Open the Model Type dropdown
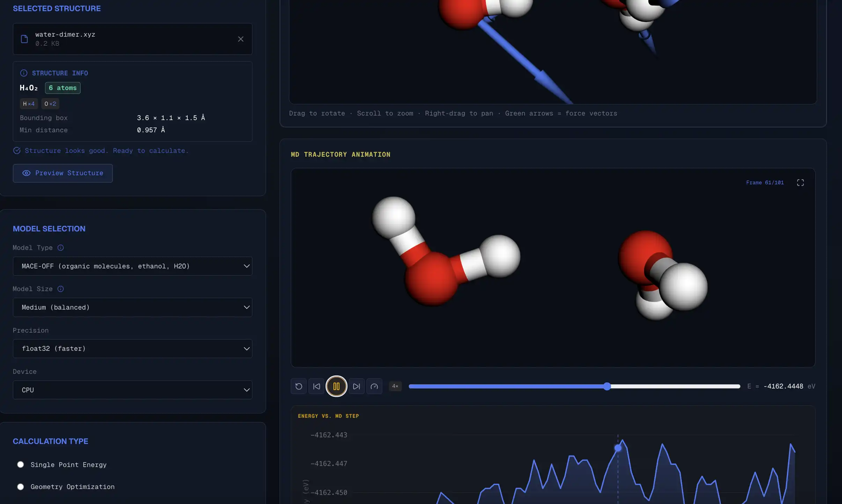Screen dimensions: 842x504 (132, 266)
